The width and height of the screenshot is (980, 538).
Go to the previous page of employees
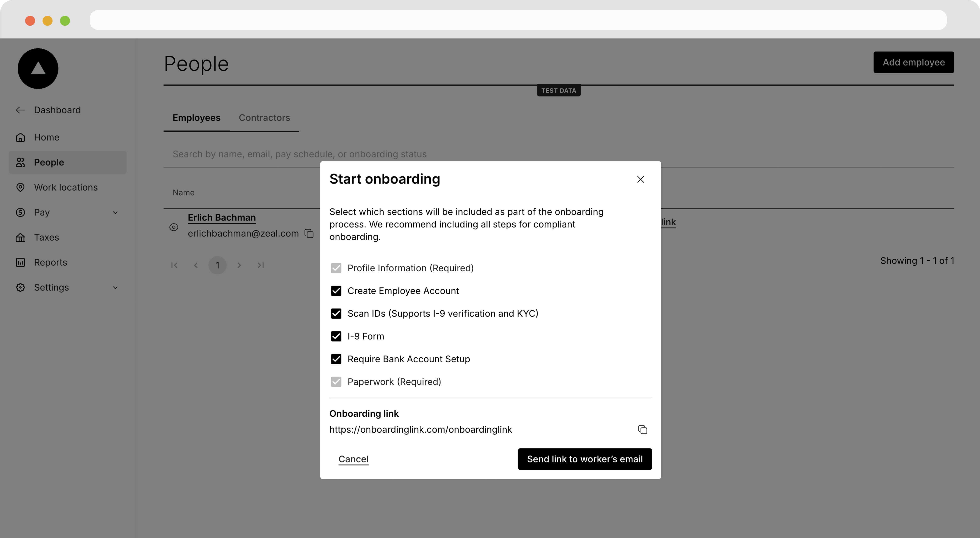tap(196, 265)
